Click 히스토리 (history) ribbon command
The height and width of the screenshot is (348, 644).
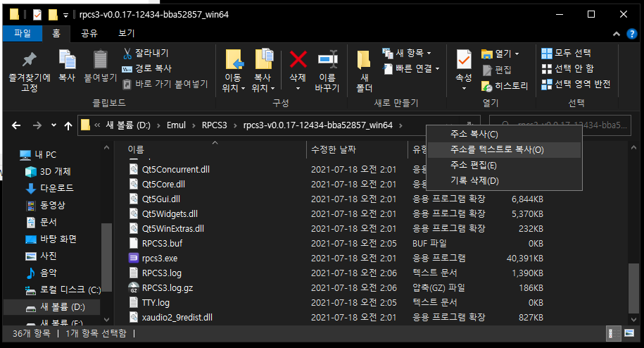click(x=505, y=86)
